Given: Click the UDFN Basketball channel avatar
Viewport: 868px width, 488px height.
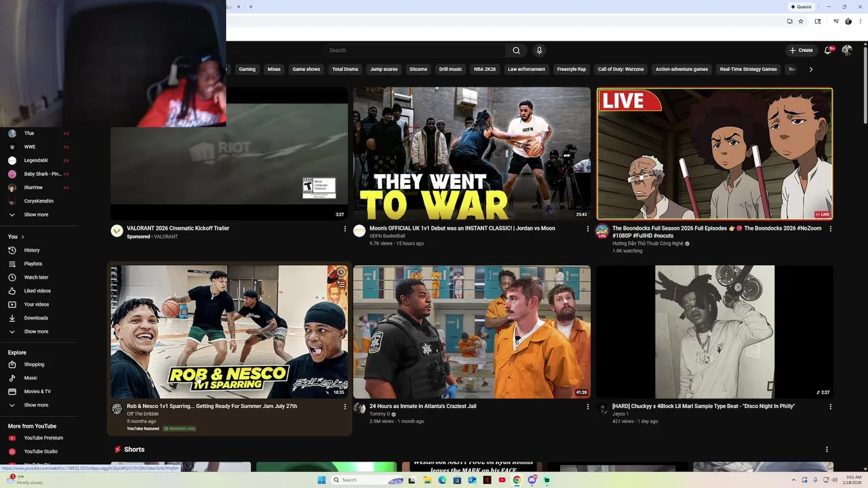Looking at the screenshot, I should coord(359,231).
